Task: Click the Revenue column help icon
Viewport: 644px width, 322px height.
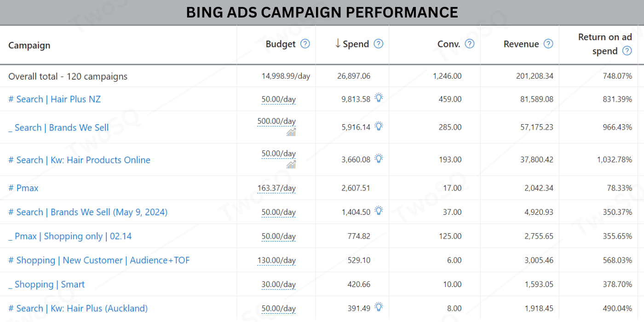Action: (x=548, y=44)
